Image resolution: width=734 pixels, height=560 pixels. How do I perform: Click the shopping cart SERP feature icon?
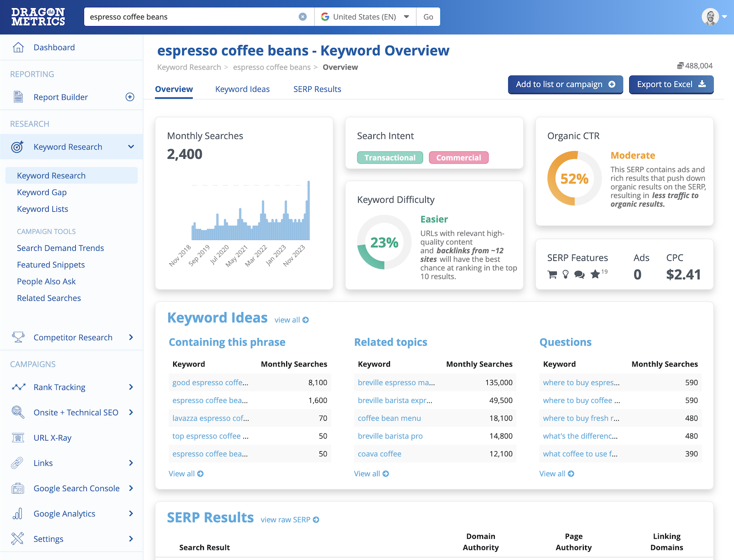pyautogui.click(x=552, y=275)
